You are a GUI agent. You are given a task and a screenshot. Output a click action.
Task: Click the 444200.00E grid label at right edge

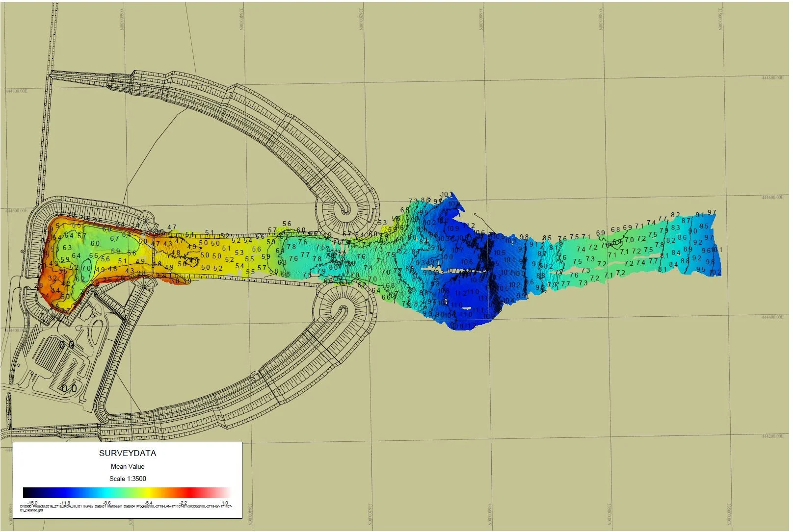pos(772,436)
